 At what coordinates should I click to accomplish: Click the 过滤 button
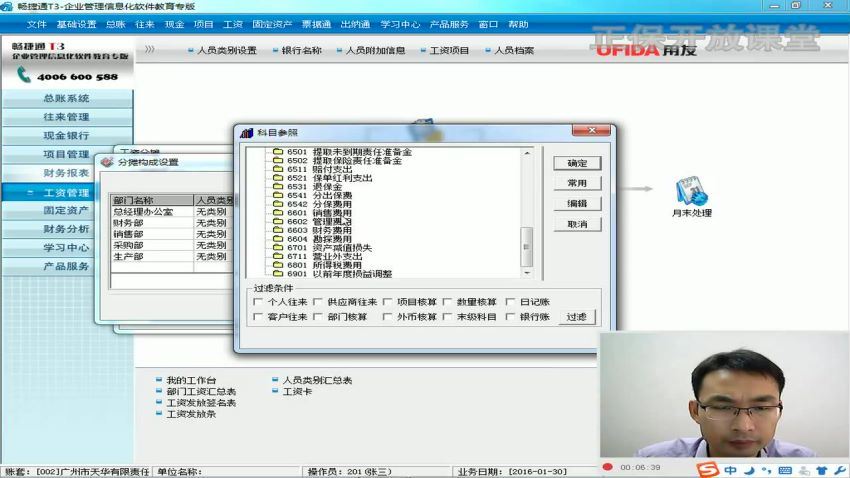coord(576,316)
